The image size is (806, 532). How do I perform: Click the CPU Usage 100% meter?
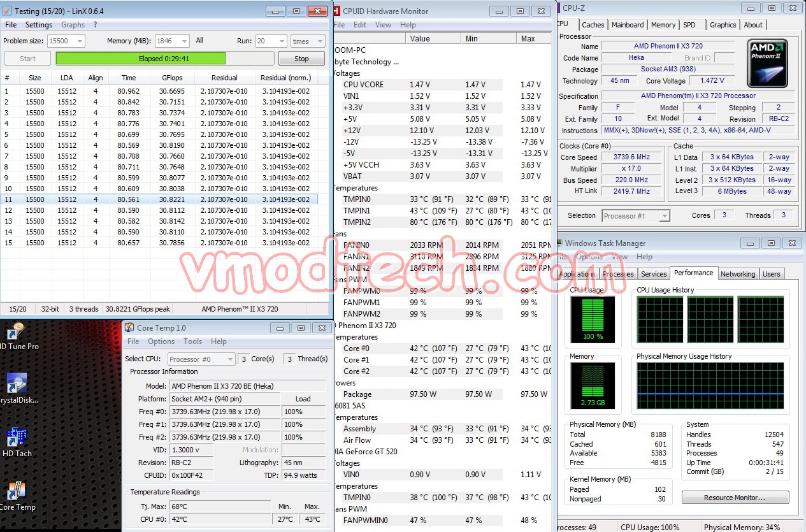(x=592, y=319)
